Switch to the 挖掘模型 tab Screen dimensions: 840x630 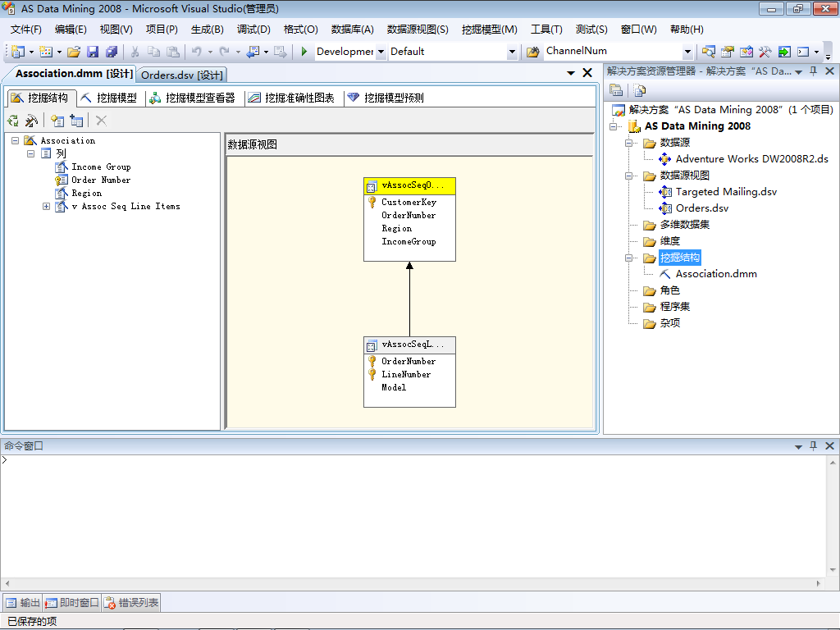(110, 98)
